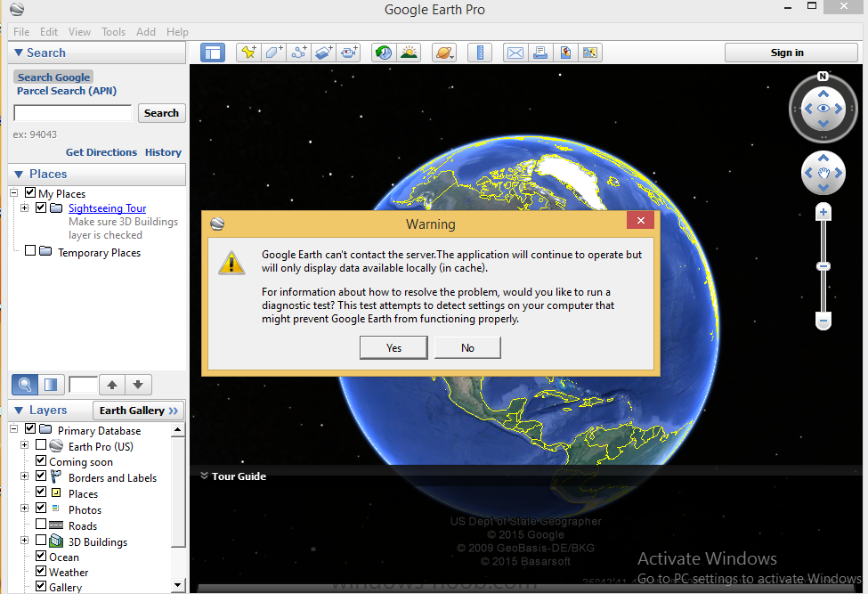Click the hand icon in the move joystick
This screenshot has width=868, height=594.
tap(823, 174)
